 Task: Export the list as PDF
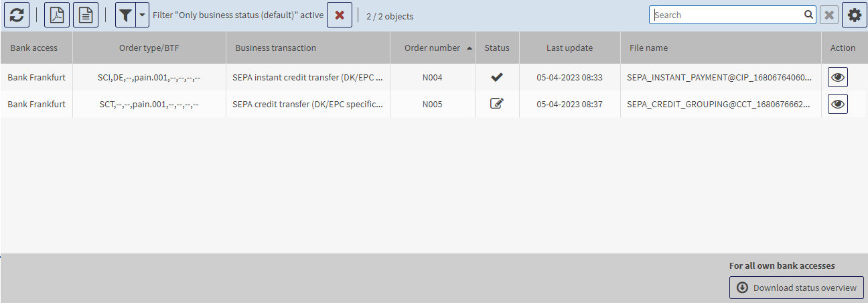click(x=57, y=15)
